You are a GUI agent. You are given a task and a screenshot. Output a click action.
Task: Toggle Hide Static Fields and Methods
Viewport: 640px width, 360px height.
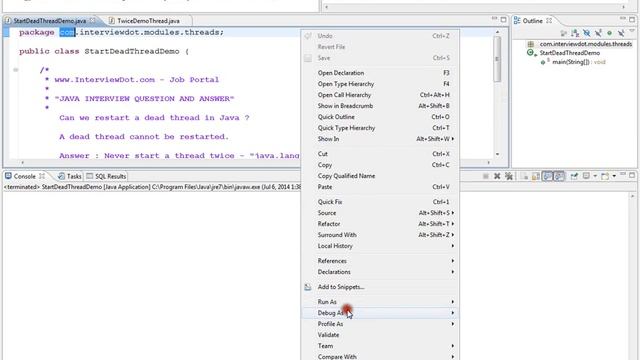pyautogui.click(x=598, y=33)
